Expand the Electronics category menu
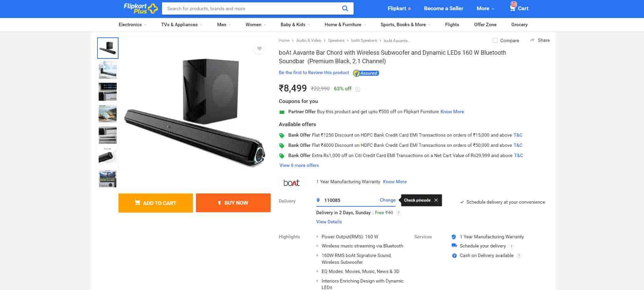 tap(132, 24)
